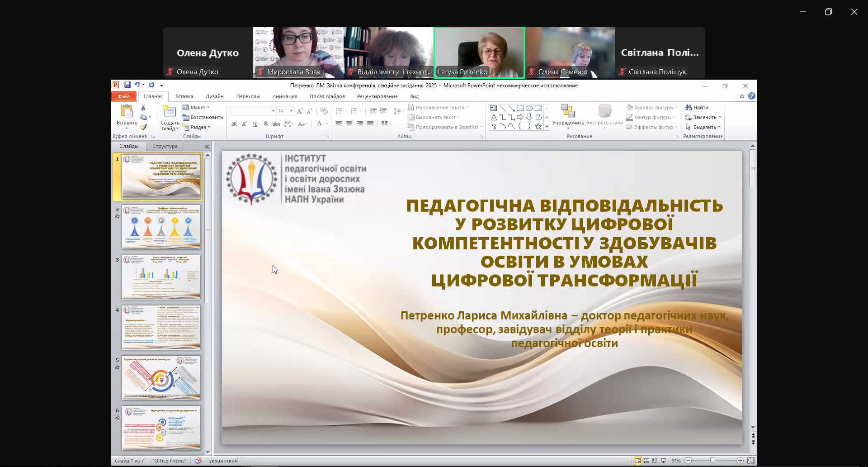
Task: Open the Вставка ribbon tab
Action: tap(184, 96)
